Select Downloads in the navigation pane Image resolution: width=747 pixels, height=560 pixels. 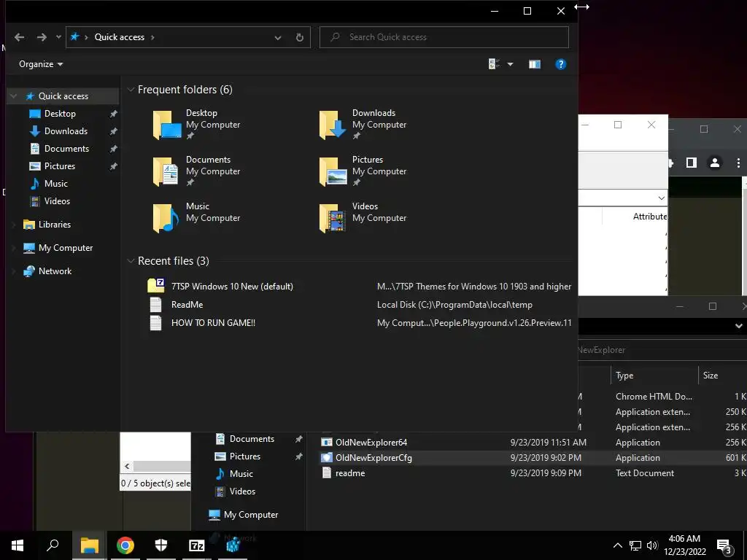[66, 131]
